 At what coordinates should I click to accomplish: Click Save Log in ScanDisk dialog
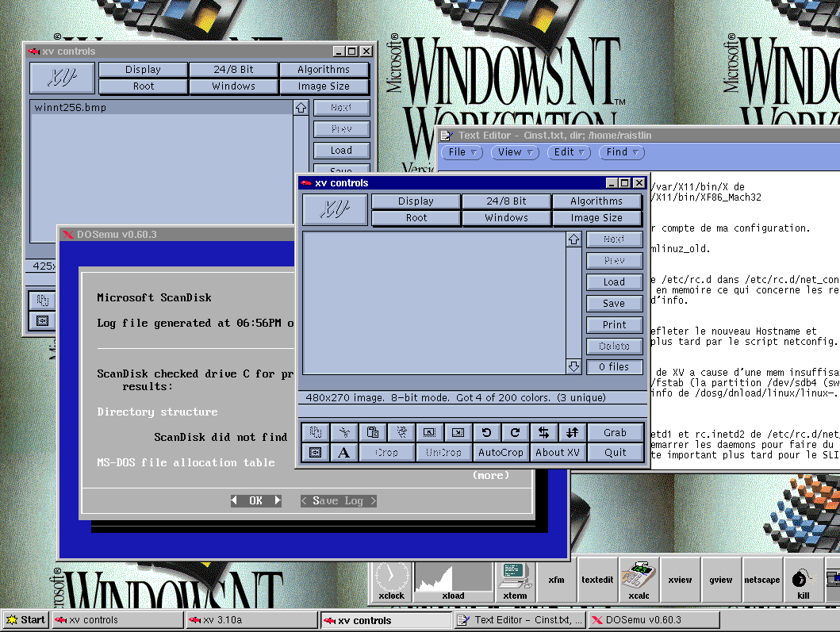338,501
